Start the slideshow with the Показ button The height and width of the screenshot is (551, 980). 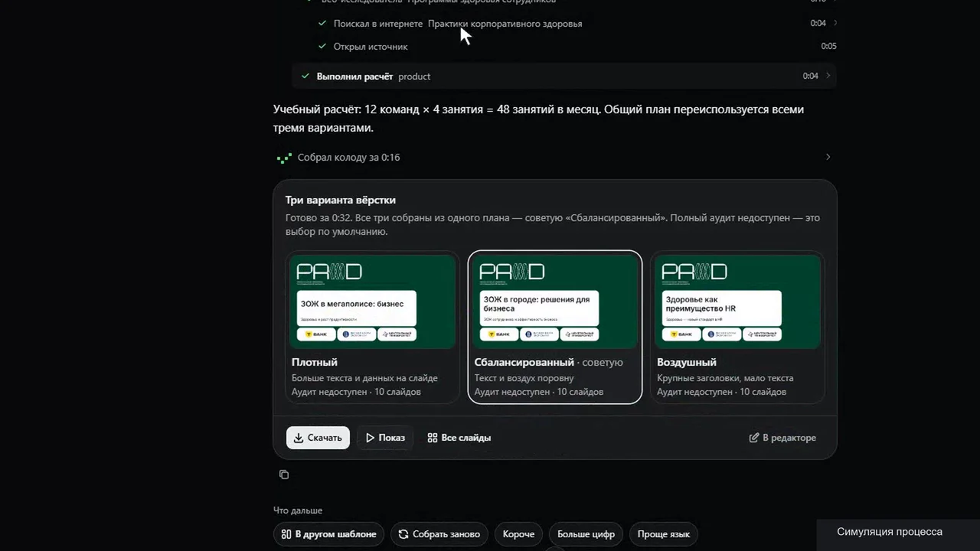pos(385,438)
